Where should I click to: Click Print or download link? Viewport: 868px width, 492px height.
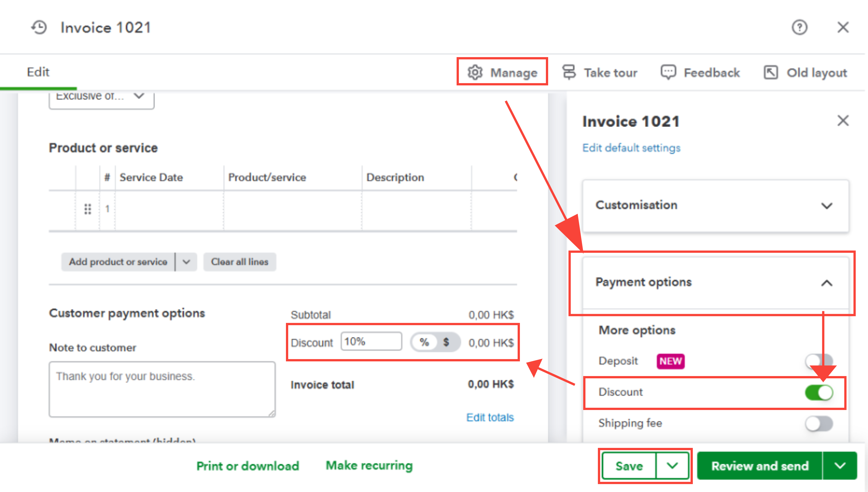pyautogui.click(x=248, y=466)
